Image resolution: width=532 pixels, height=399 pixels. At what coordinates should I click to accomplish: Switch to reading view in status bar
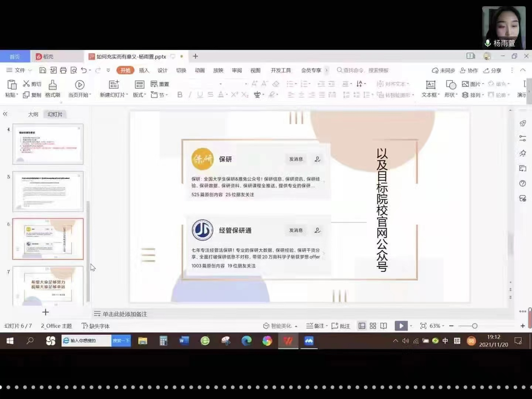tap(383, 326)
